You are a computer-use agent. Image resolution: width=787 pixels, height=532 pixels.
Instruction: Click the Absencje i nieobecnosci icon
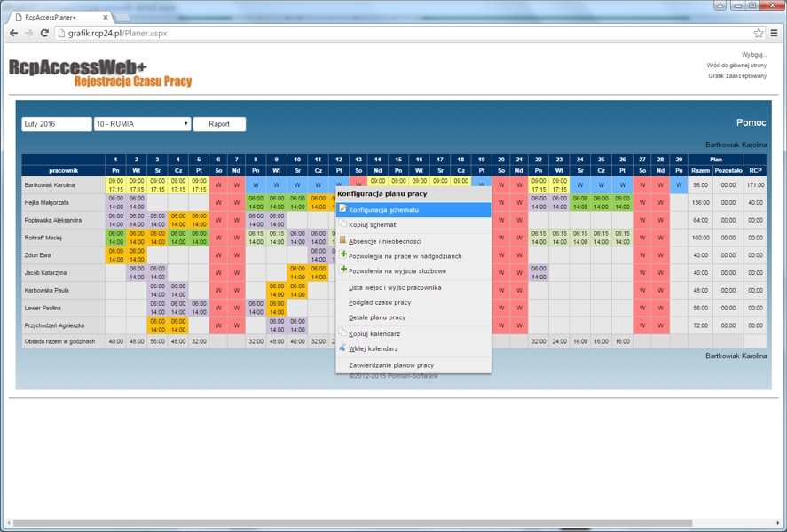343,240
